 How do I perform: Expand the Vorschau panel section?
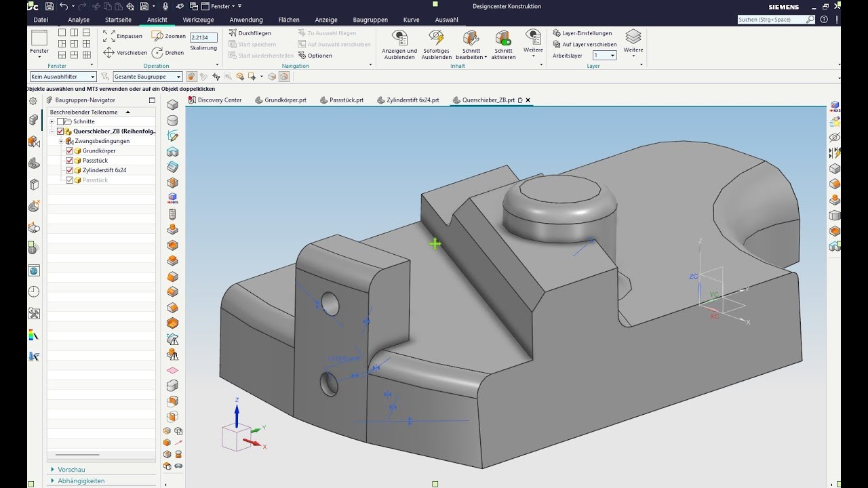tap(71, 469)
